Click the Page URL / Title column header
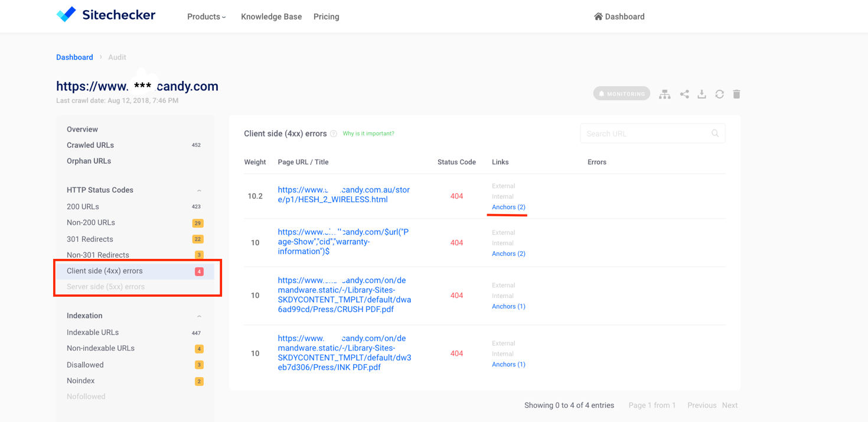The height and width of the screenshot is (422, 868). (303, 162)
